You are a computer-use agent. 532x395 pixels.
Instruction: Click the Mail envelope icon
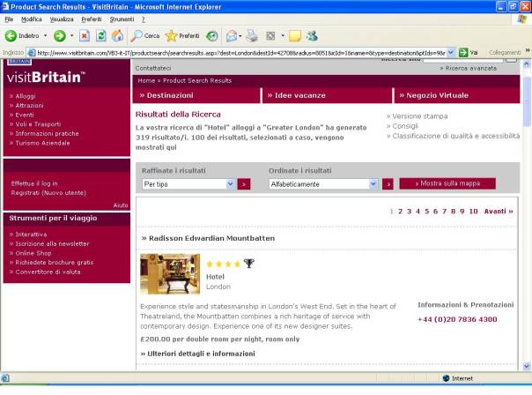(x=232, y=35)
